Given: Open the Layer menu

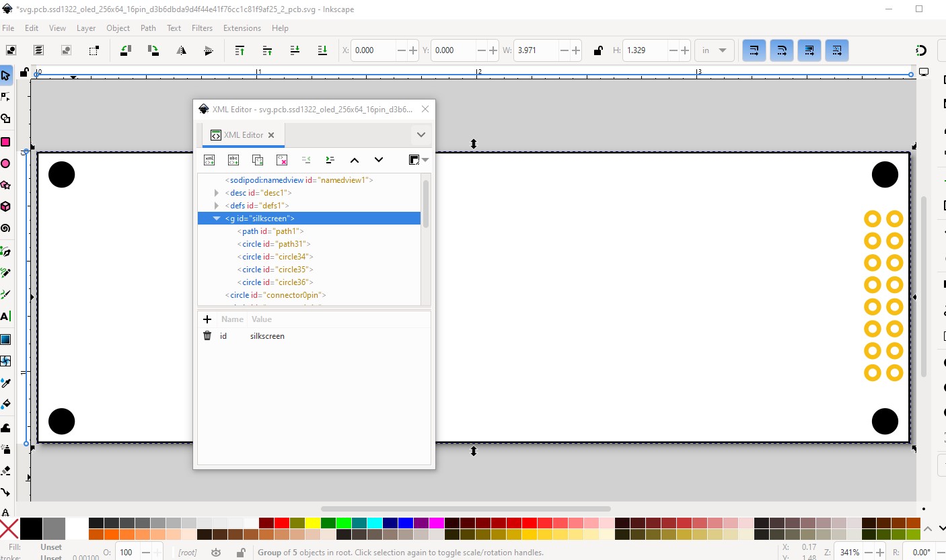Looking at the screenshot, I should coord(86,28).
